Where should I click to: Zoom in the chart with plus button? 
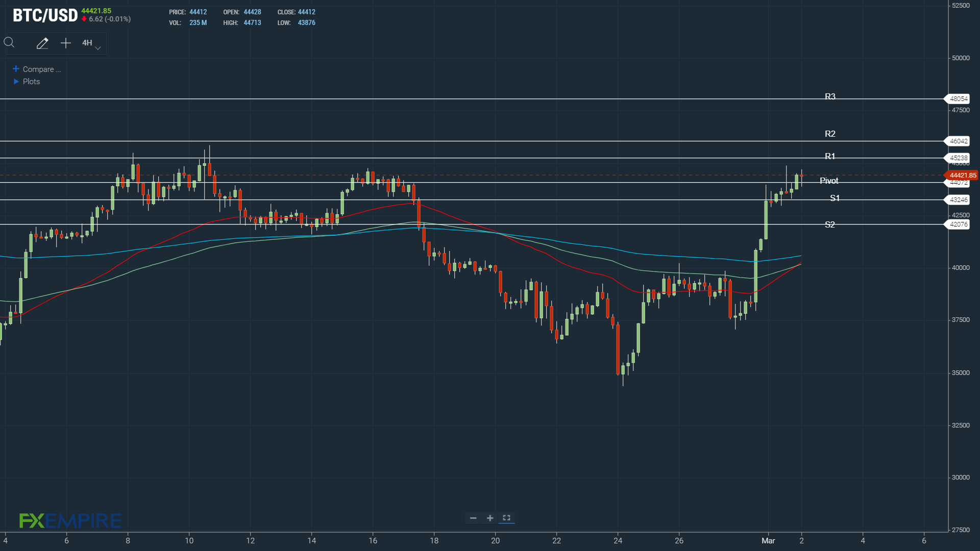tap(490, 518)
